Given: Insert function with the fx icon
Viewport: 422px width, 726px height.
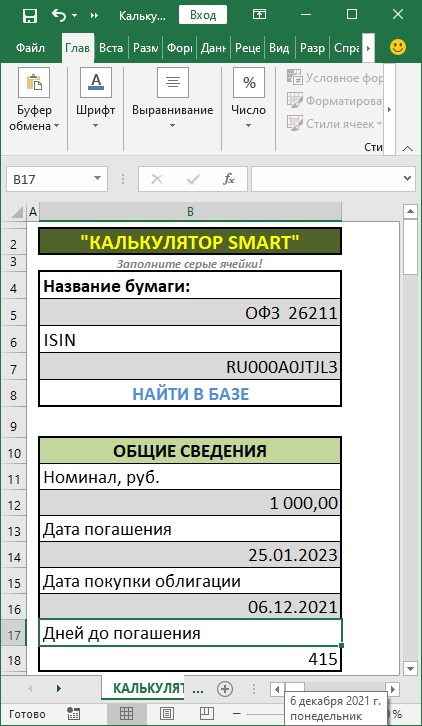Looking at the screenshot, I should 229,179.
